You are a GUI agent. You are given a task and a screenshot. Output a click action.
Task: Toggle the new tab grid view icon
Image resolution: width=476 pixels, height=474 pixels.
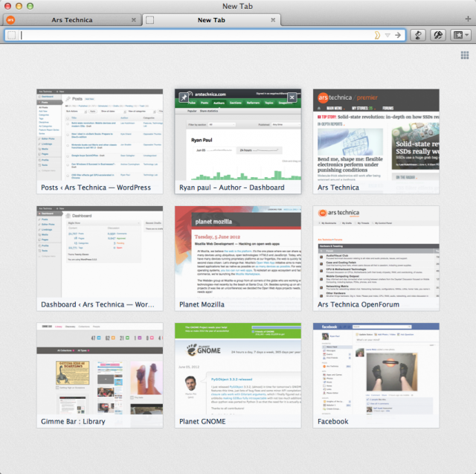coord(465,55)
